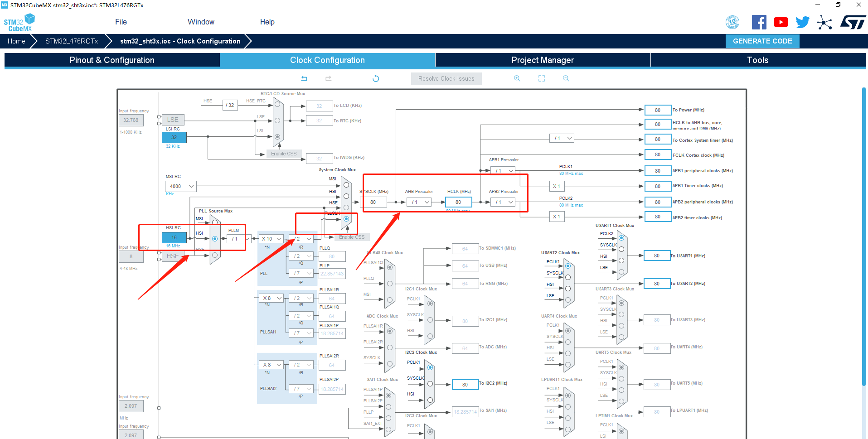Viewport: 868px width, 439px height.
Task: Open the PLL X 10 multiplier dropdown
Action: tap(272, 239)
